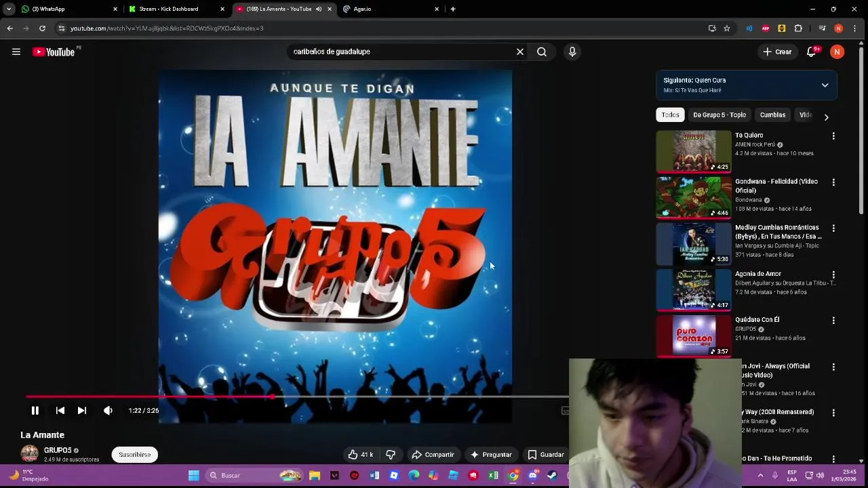868x488 pixels.
Task: Mute the video player volume
Action: [108, 410]
